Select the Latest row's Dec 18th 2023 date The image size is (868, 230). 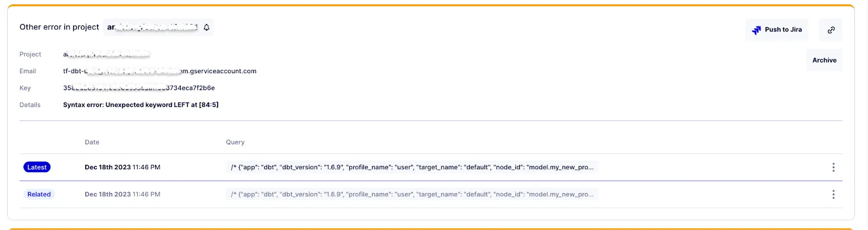click(123, 168)
